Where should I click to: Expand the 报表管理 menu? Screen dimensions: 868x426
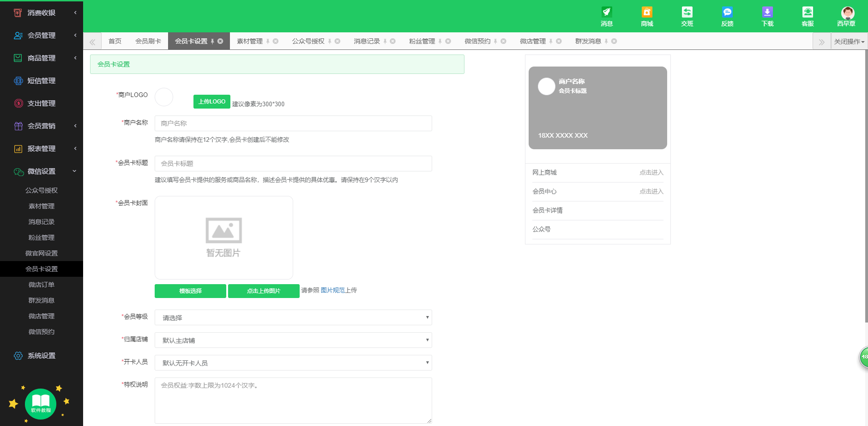tap(75, 148)
